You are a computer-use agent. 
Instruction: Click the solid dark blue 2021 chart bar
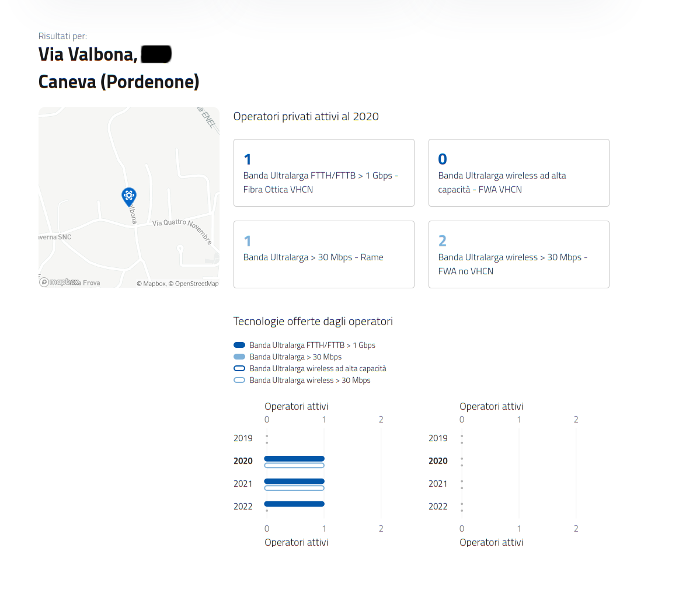[x=294, y=481]
